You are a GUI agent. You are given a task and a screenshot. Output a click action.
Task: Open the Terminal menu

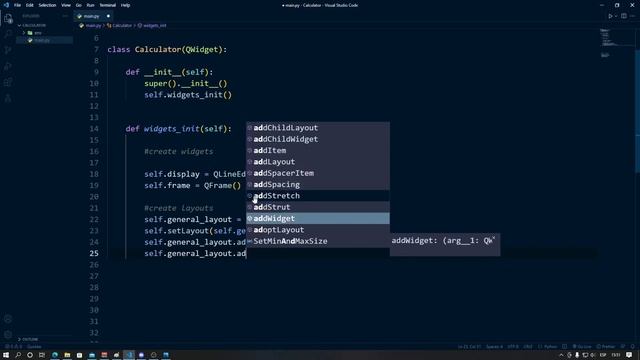click(x=107, y=5)
